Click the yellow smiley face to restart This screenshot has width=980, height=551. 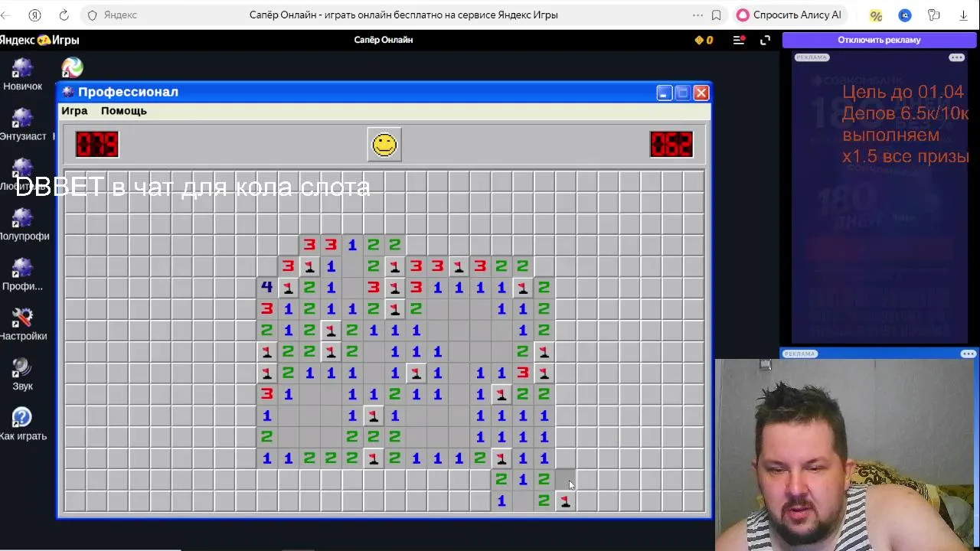click(x=384, y=144)
